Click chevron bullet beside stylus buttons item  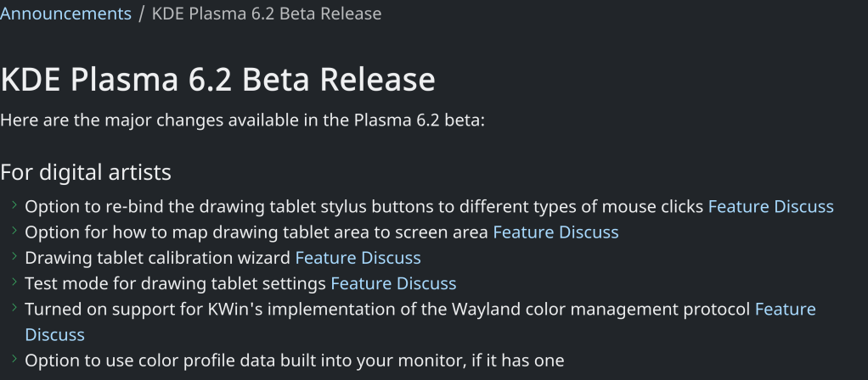tap(14, 205)
